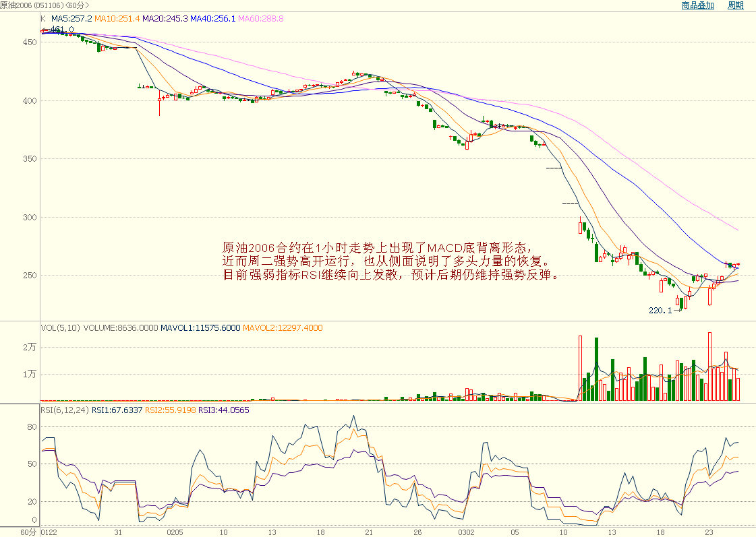
Task: Click the MA20:245.3 moving average label
Action: [165, 19]
